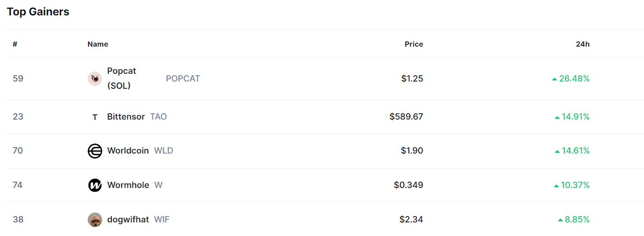
Task: Click the green up arrow beside 14.91%
Action: click(x=557, y=117)
